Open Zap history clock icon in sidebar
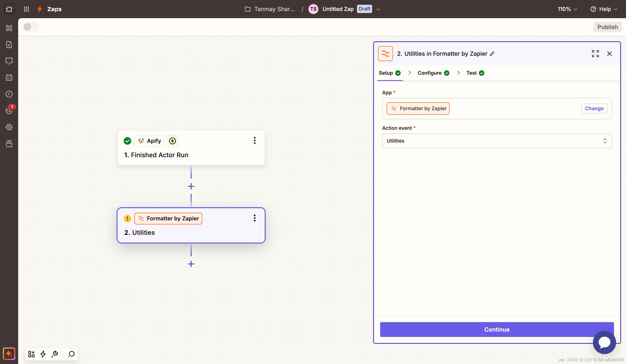 pos(9,94)
